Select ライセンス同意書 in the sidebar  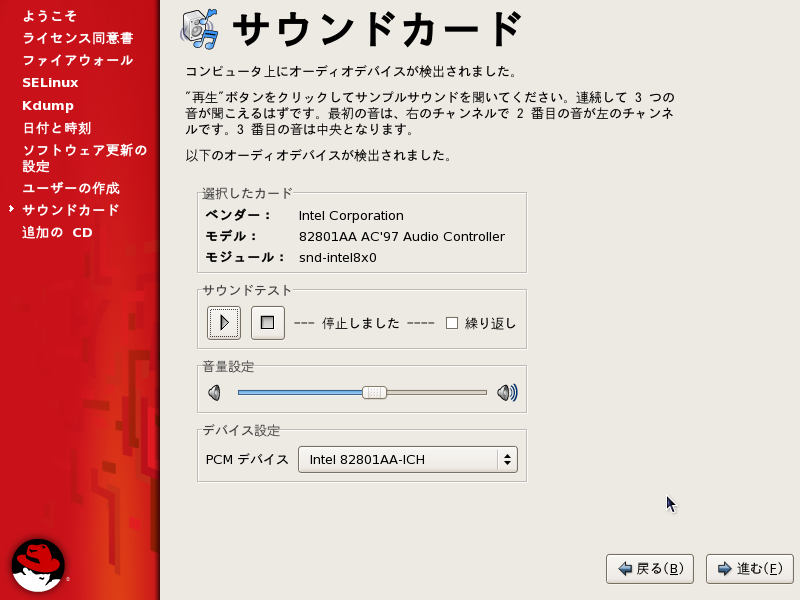tap(78, 38)
